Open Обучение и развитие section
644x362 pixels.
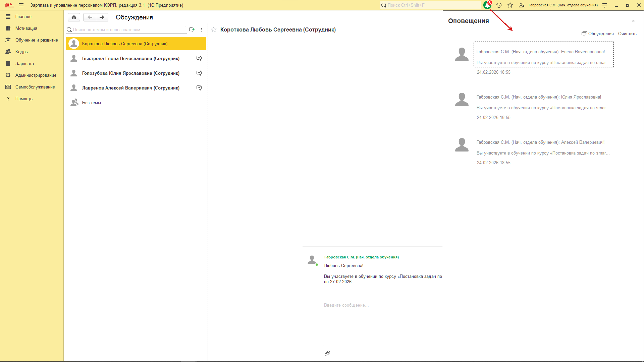tap(37, 40)
